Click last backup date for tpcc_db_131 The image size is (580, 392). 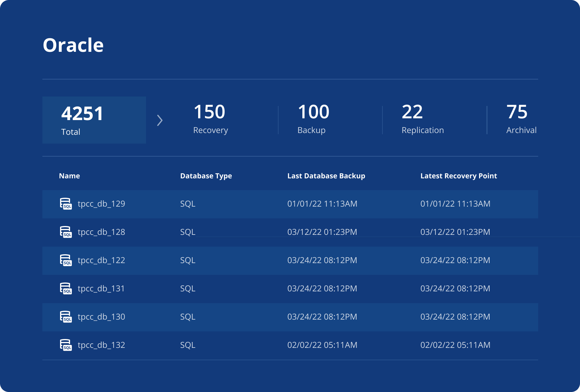click(322, 288)
